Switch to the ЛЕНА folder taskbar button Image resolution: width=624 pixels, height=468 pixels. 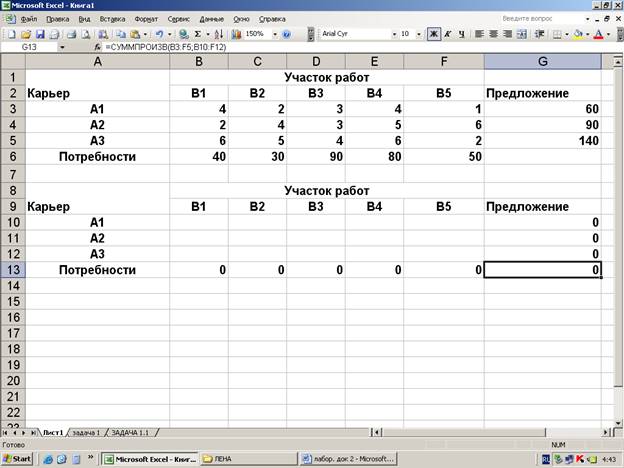click(x=249, y=459)
